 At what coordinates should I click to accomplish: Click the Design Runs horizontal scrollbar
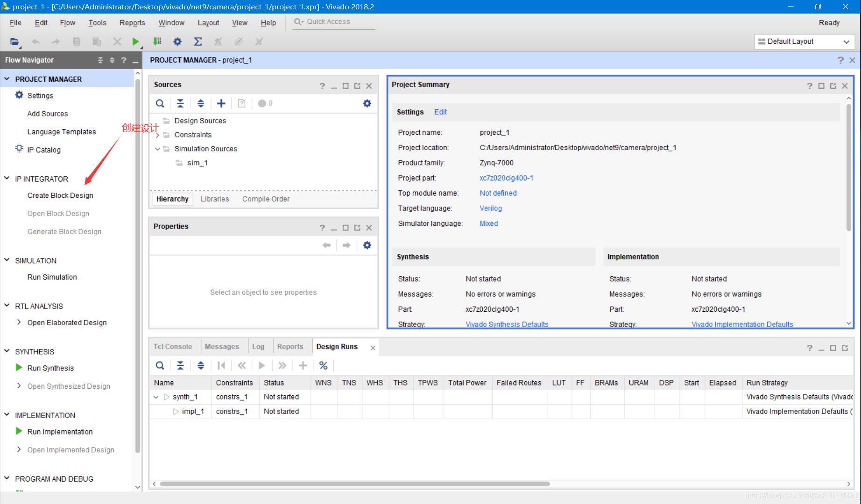(x=354, y=484)
